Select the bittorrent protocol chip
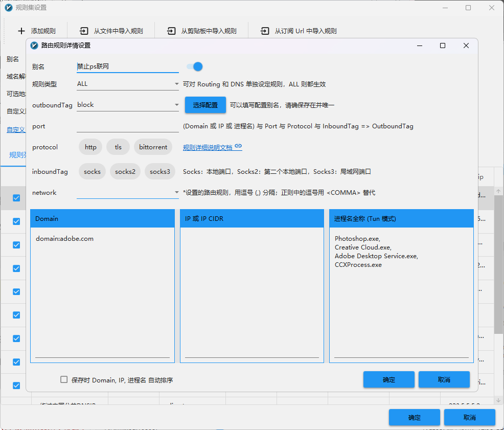 (x=153, y=147)
